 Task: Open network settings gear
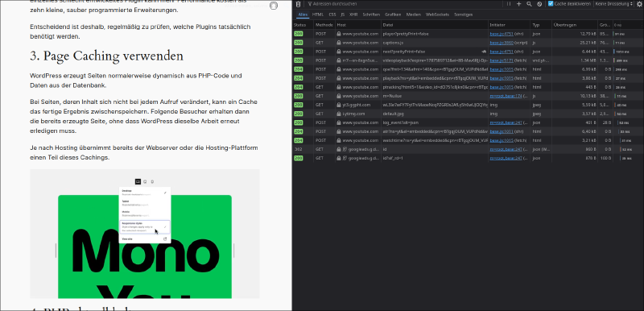tap(638, 4)
